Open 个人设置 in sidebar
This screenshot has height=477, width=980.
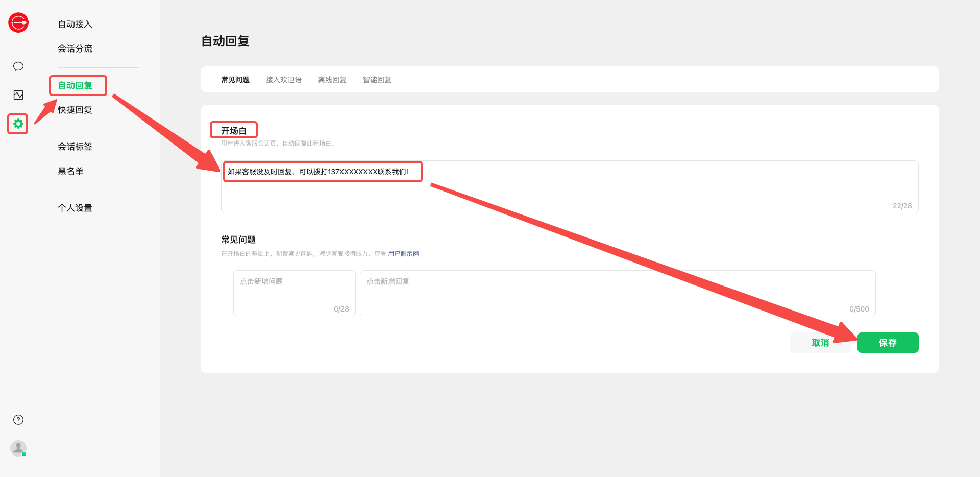(75, 208)
